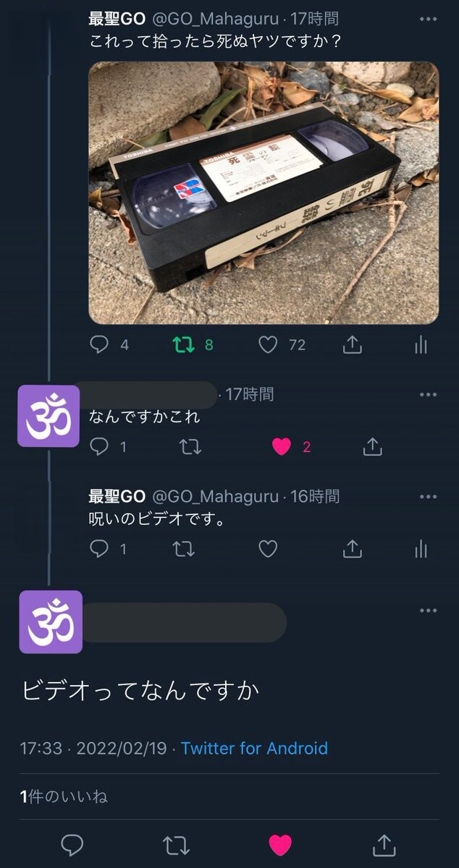This screenshot has width=459, height=868.
Task: Like the 呪いのビデオです reply
Action: pos(269,549)
